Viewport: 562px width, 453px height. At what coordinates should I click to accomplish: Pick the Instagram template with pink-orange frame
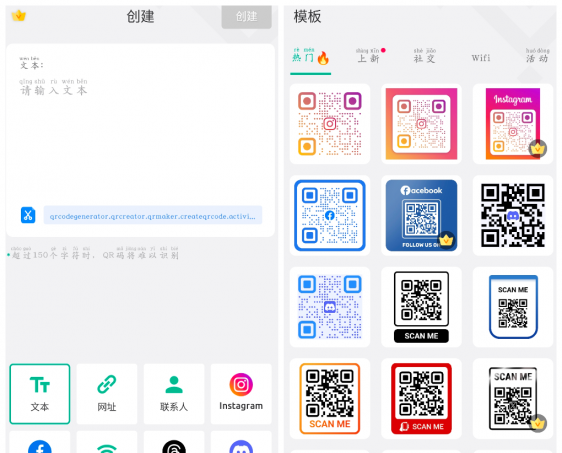pos(421,124)
